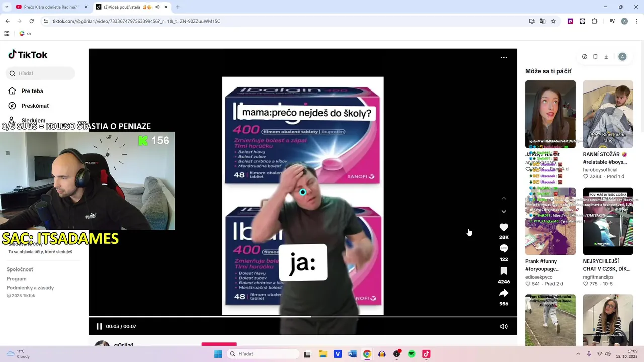Open Word from the taskbar

click(x=352, y=354)
